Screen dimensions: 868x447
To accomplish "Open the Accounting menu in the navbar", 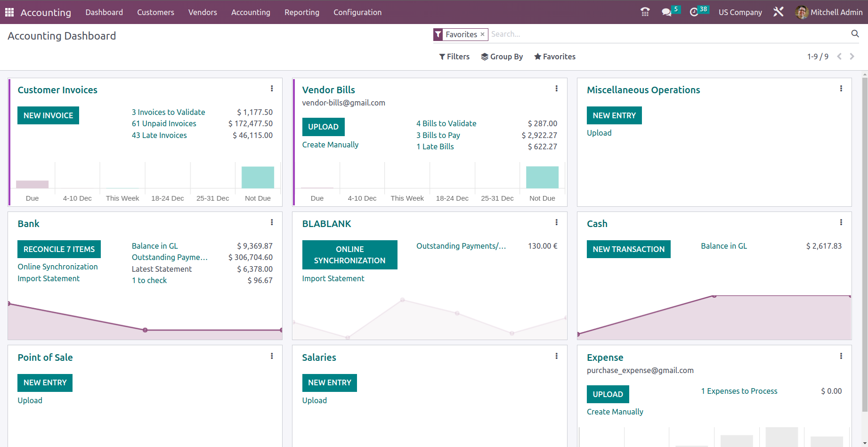I will (x=251, y=12).
